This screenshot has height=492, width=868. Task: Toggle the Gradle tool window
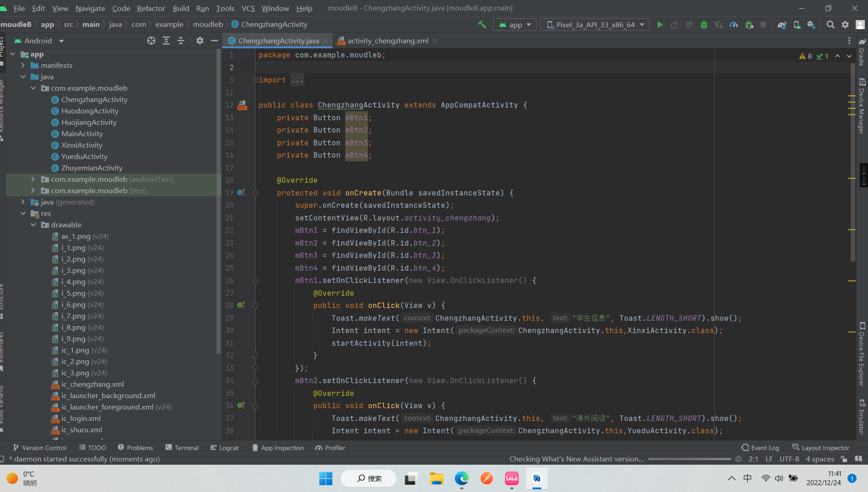point(862,51)
